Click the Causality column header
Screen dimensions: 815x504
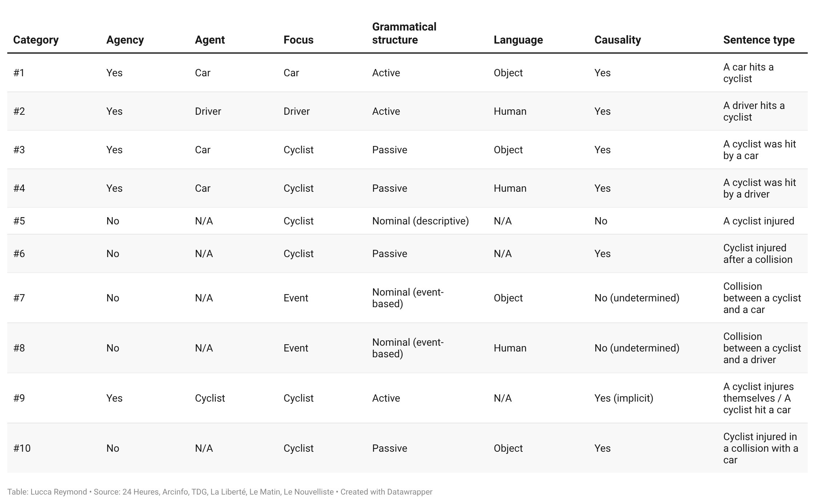pos(617,40)
